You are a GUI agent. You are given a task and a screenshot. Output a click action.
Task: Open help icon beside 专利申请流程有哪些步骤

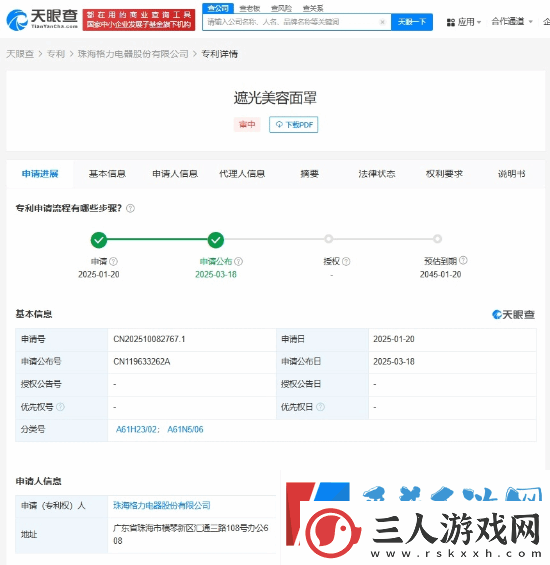click(x=130, y=208)
